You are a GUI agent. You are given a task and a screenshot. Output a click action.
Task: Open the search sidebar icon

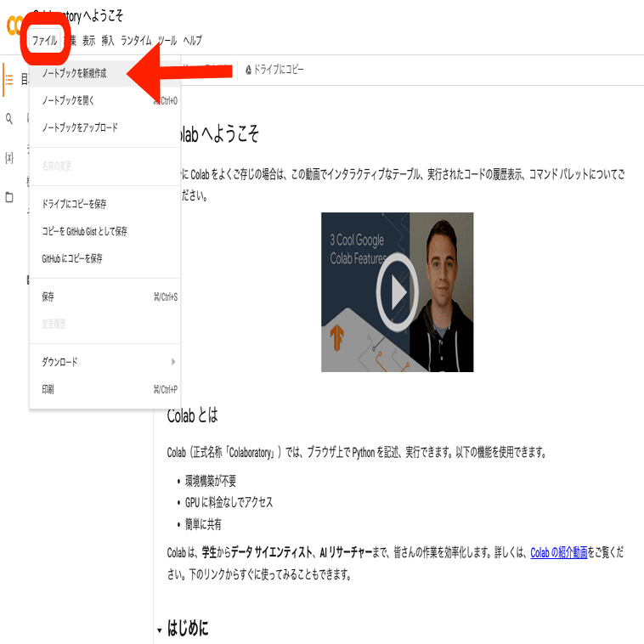click(x=9, y=119)
